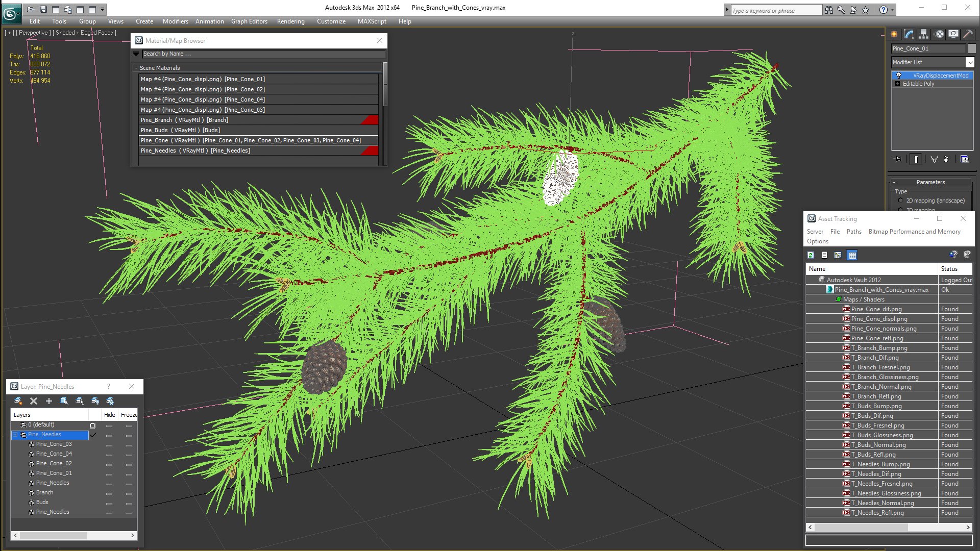
Task: Open the Hierarchy command panel tab
Action: pos(923,34)
